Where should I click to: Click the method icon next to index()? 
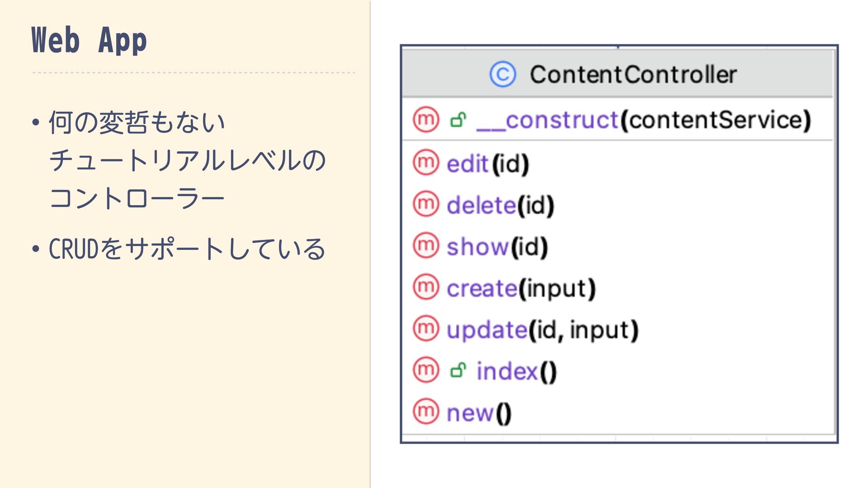point(426,370)
